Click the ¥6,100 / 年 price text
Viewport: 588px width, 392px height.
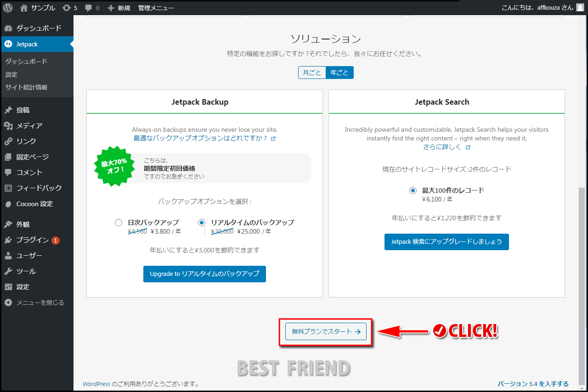coord(437,200)
